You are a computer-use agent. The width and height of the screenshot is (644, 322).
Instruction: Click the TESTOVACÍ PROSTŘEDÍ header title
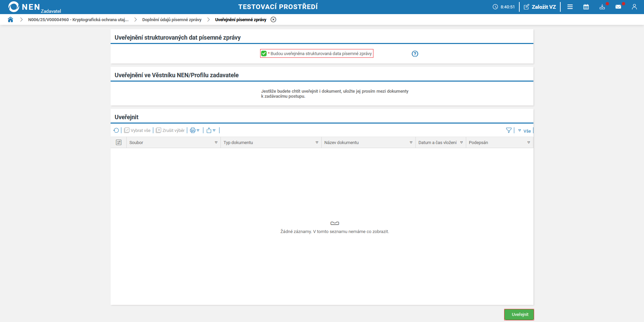(278, 7)
